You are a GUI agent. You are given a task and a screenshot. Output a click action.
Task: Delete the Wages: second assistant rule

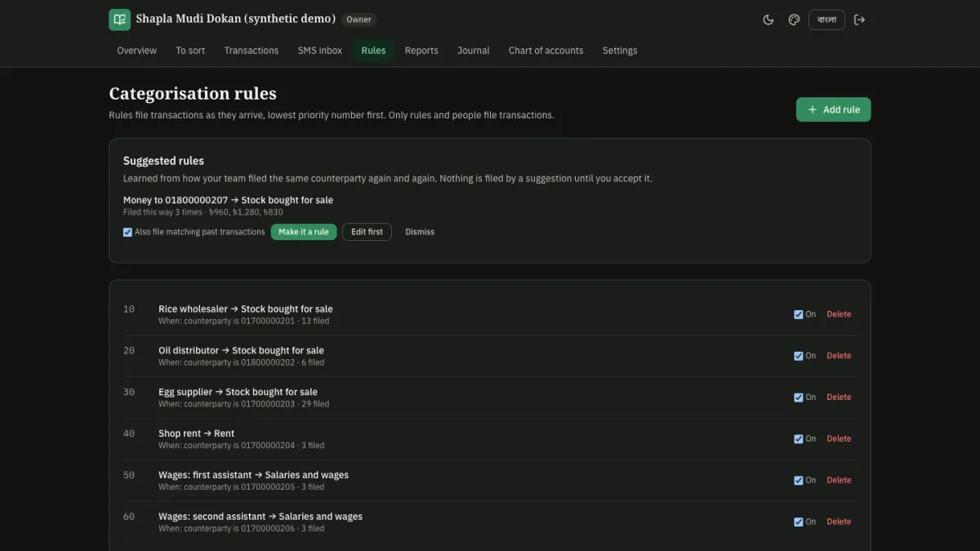click(839, 522)
